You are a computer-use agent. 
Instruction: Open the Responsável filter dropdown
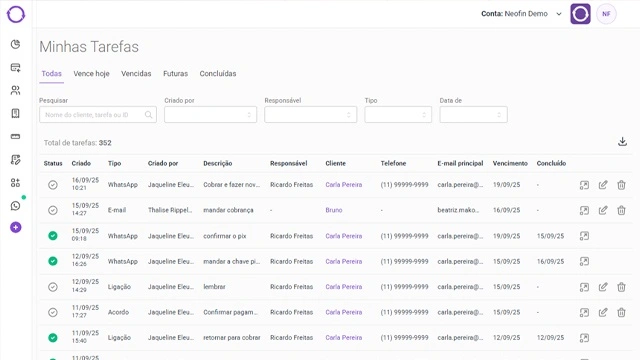point(310,115)
